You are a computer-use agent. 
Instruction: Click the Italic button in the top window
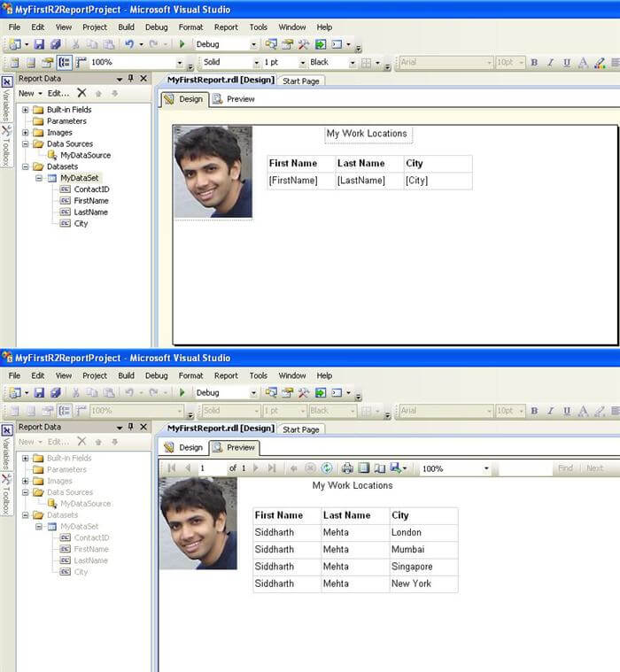tap(551, 63)
